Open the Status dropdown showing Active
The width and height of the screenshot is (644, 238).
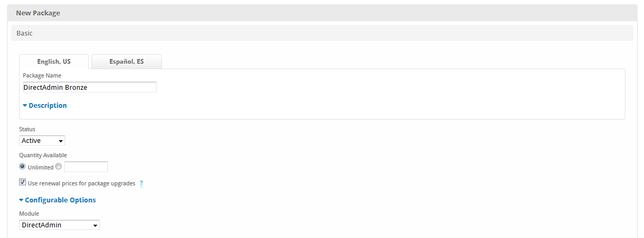tap(41, 141)
